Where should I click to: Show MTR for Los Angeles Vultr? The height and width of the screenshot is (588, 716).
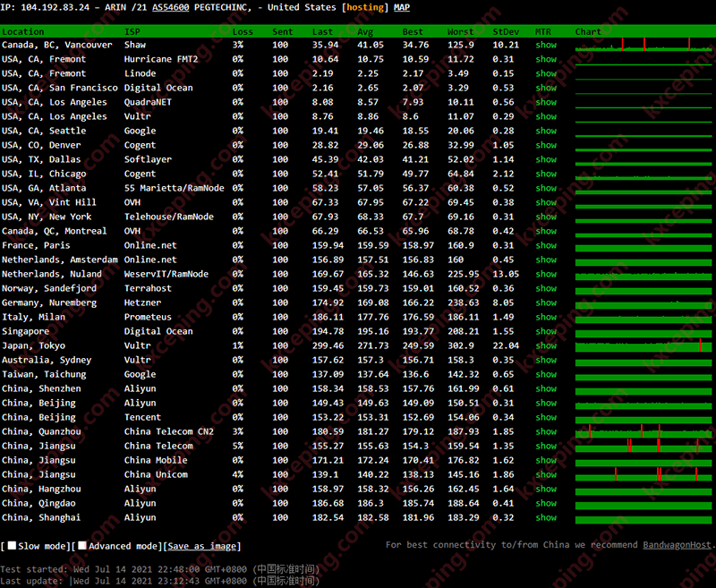(546, 116)
